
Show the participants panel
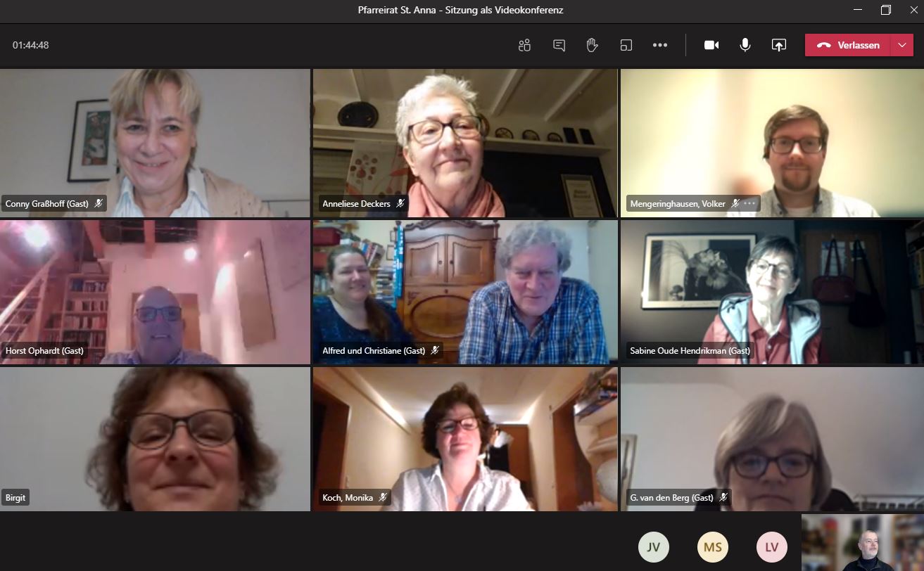[524, 45]
